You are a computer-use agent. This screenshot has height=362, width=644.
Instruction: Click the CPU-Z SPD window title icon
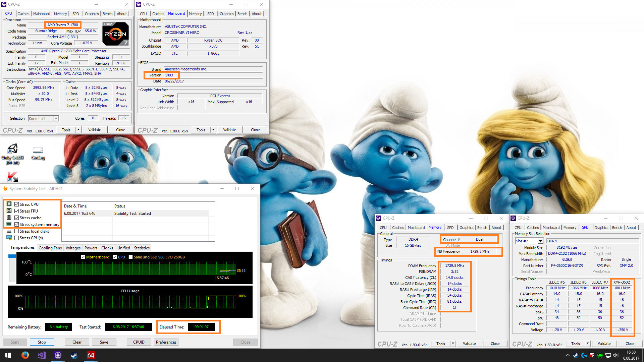(513, 218)
